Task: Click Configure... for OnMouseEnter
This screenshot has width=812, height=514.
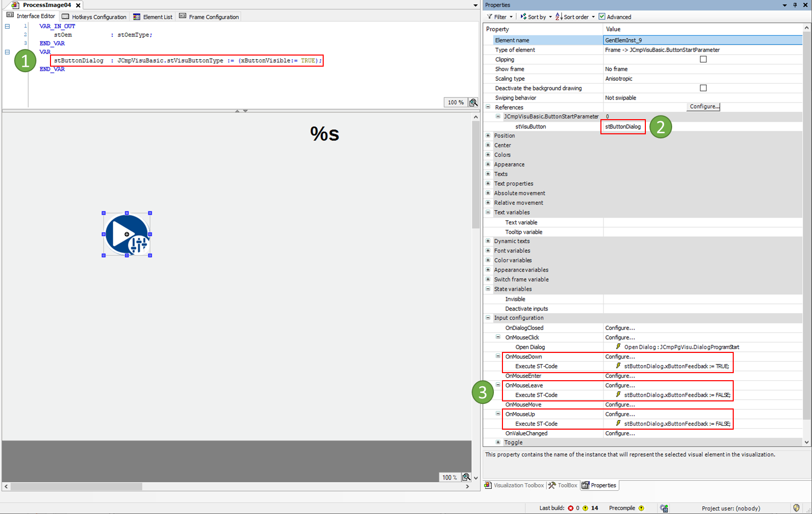Action: [x=620, y=376]
